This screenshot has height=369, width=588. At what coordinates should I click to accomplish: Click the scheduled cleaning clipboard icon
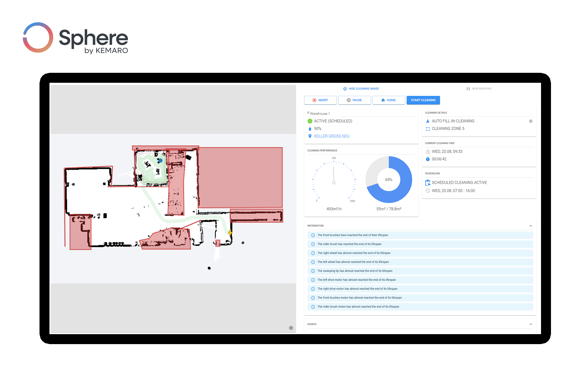point(428,183)
